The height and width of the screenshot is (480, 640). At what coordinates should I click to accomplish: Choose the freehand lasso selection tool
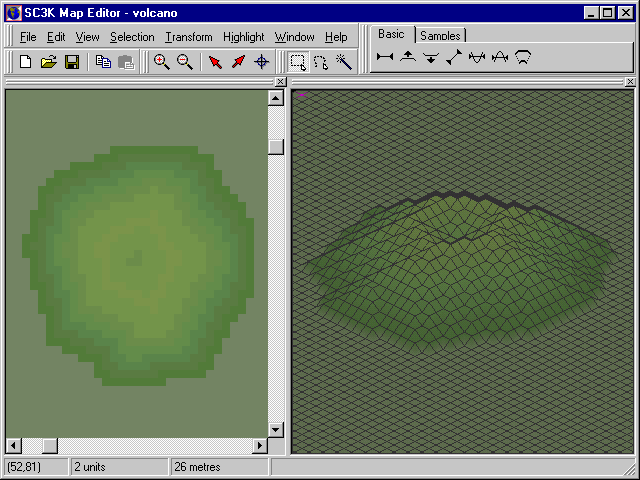321,62
